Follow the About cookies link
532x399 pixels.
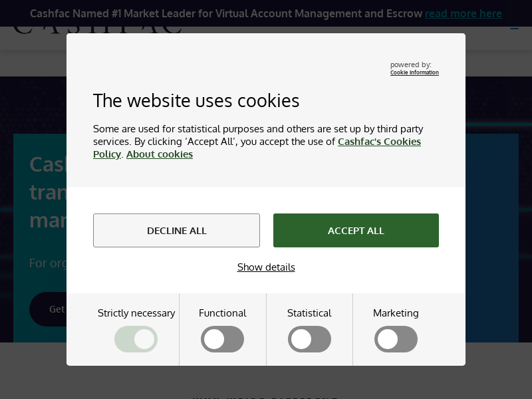160,154
